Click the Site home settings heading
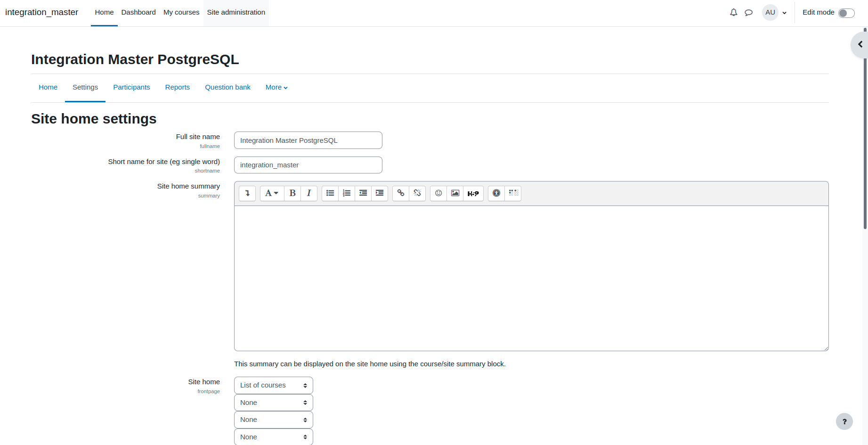 [94, 119]
